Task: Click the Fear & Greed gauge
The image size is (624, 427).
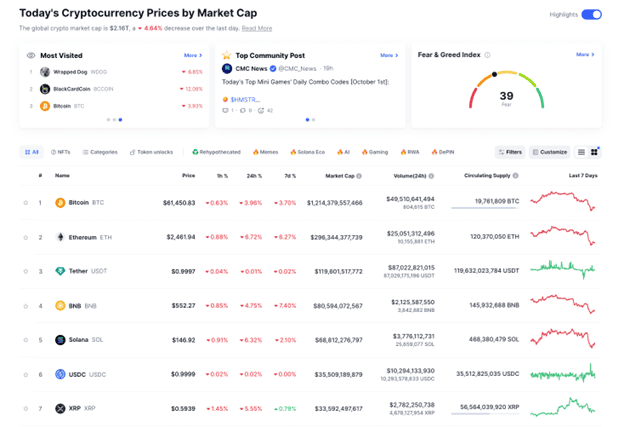Action: 506,93
